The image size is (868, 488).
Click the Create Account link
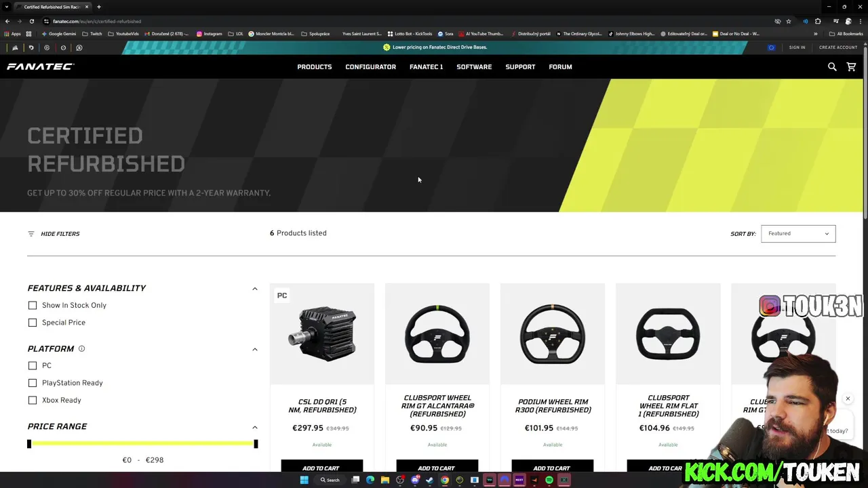[x=838, y=47]
